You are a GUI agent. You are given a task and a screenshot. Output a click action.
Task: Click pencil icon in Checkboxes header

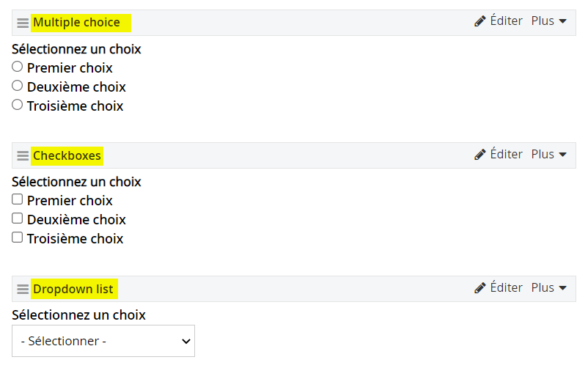(x=480, y=154)
